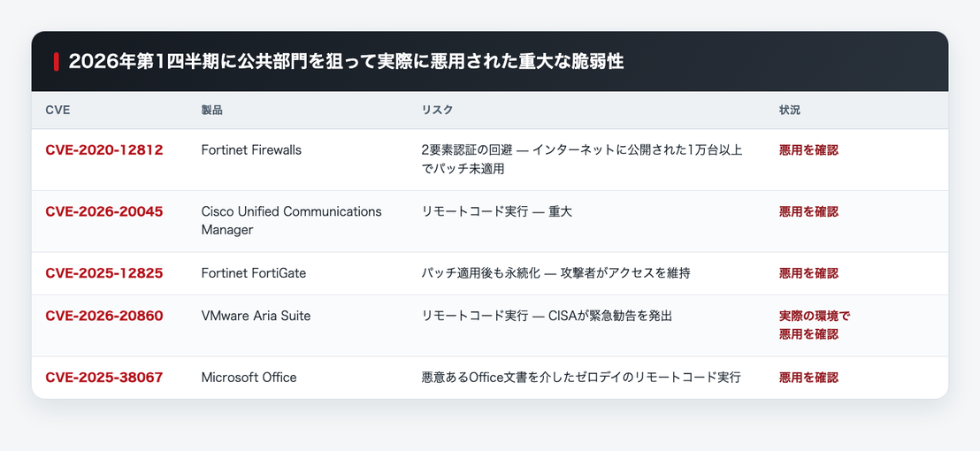The width and height of the screenshot is (980, 451).
Task: Select CVE-2025-38067 identifier
Action: pos(104,378)
